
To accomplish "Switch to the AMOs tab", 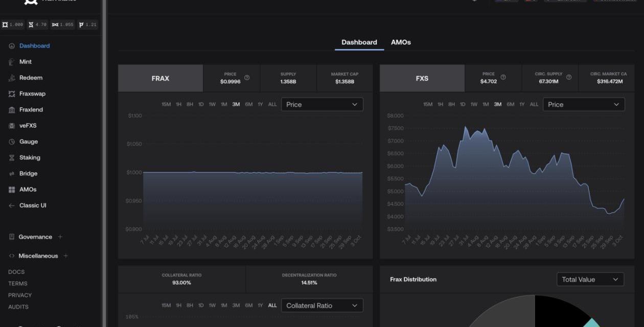I will pyautogui.click(x=401, y=42).
